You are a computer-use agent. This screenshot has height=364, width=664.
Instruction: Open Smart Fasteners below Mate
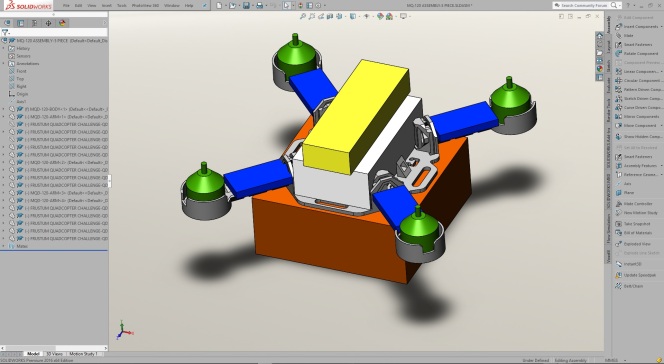coord(634,44)
